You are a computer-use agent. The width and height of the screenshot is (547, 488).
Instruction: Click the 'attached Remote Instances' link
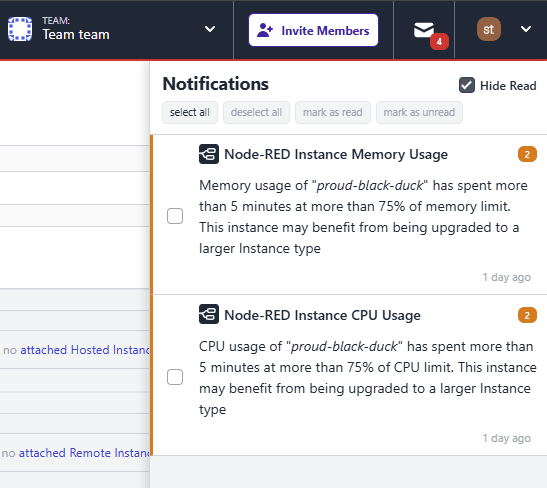[84, 453]
